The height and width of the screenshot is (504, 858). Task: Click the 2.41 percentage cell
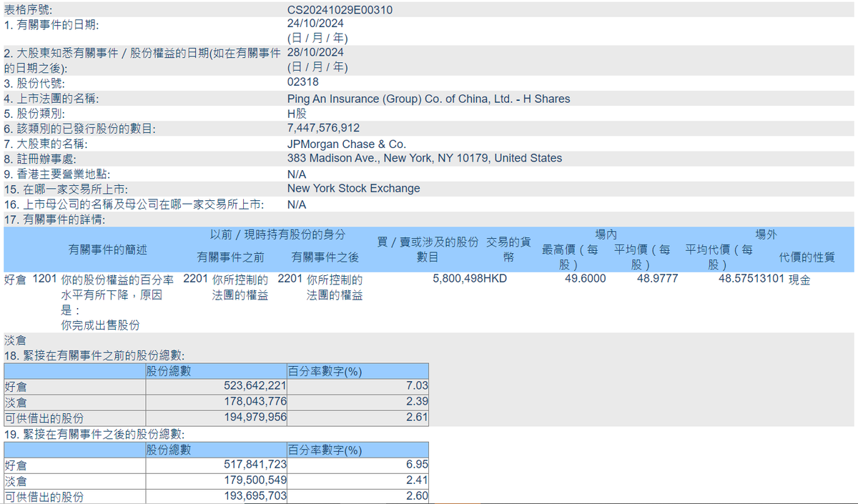(x=417, y=480)
